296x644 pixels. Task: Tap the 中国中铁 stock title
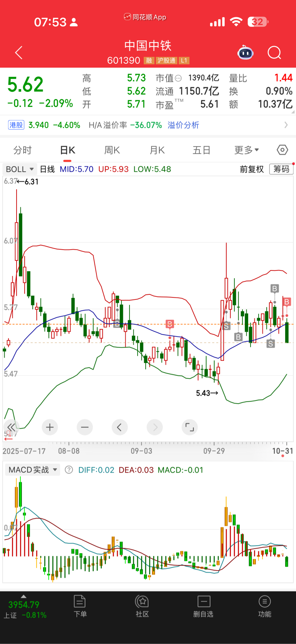[148, 46]
